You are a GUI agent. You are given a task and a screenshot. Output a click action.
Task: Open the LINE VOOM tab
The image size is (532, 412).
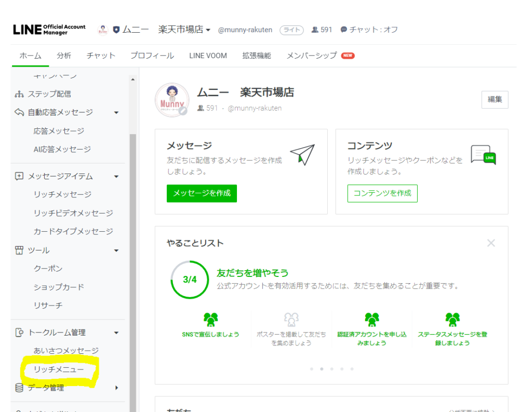208,56
